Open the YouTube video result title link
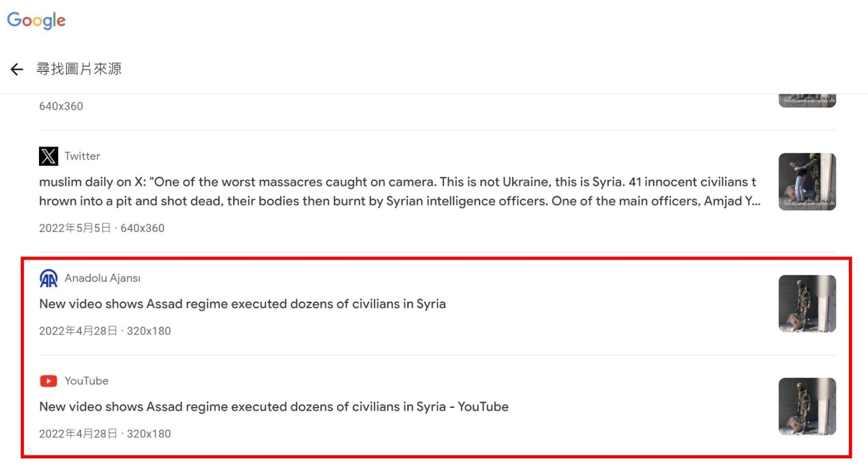The image size is (868, 469). 273,407
